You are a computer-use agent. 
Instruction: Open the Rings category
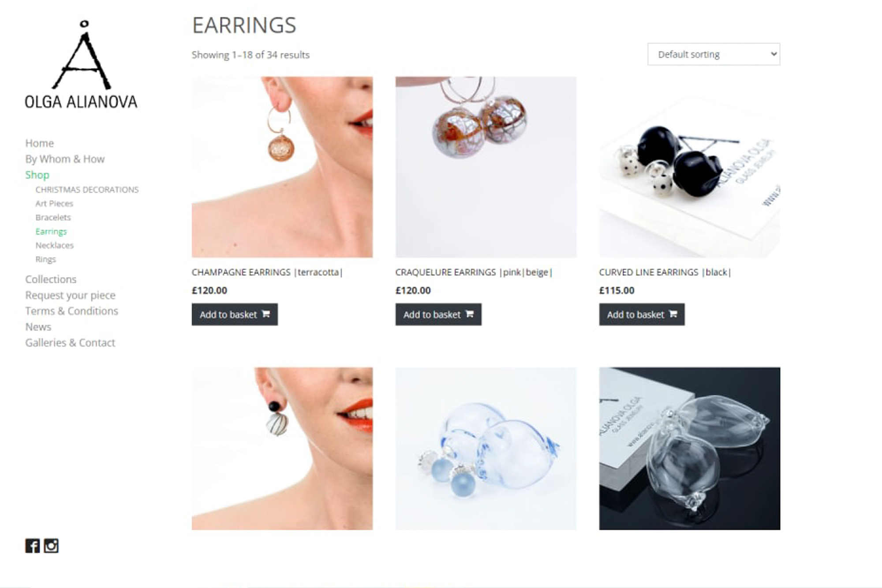click(x=46, y=259)
